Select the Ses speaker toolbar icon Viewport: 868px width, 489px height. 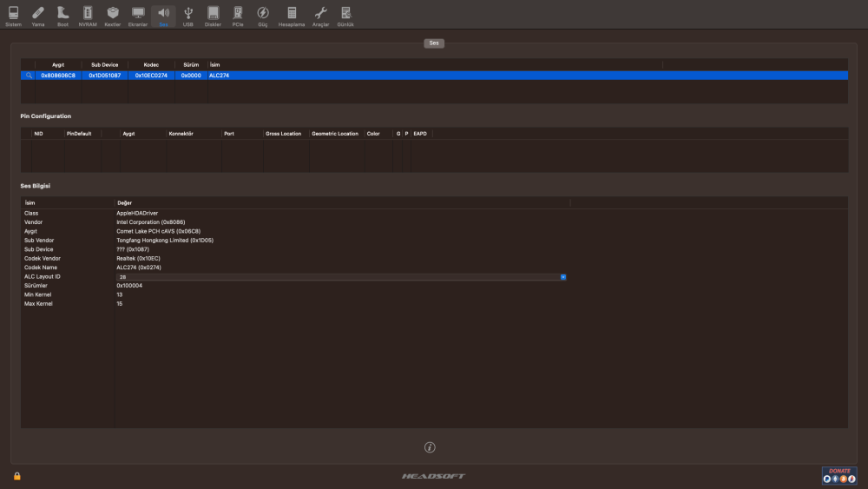coord(163,16)
